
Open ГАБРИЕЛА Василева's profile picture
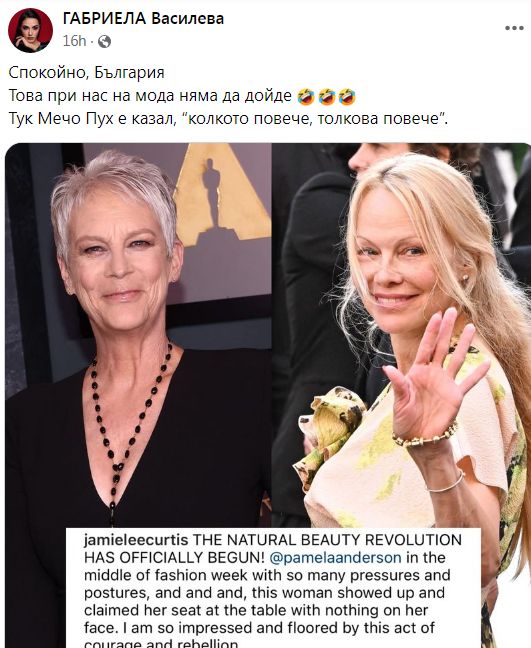pyautogui.click(x=30, y=30)
